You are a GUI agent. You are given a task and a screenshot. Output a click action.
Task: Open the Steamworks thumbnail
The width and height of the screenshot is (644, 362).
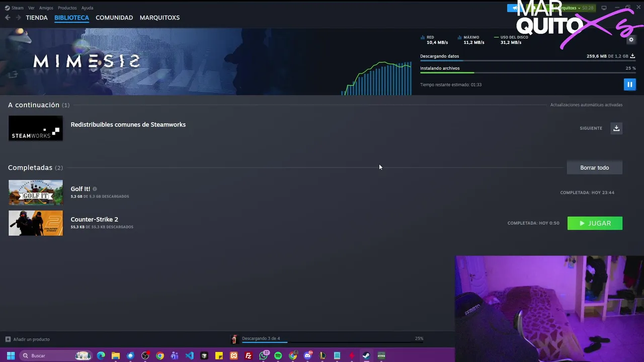(x=36, y=128)
